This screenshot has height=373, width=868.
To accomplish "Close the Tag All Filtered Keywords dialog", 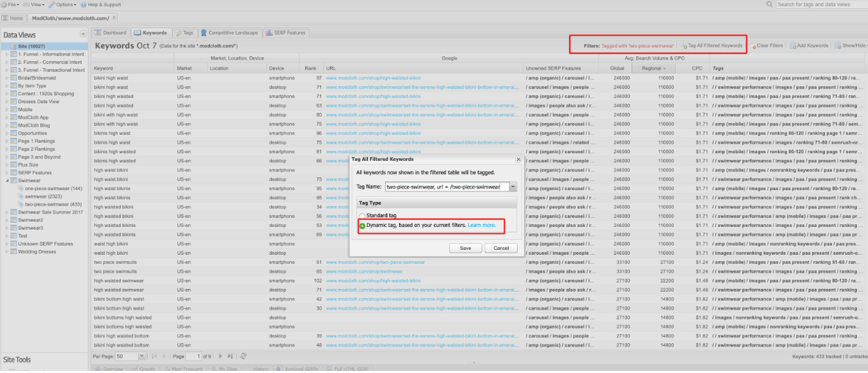I will point(518,159).
